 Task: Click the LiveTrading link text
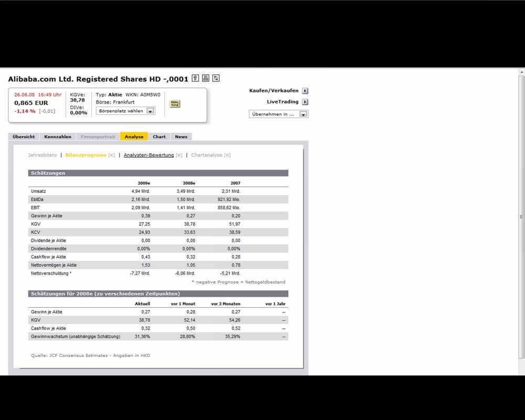click(282, 102)
